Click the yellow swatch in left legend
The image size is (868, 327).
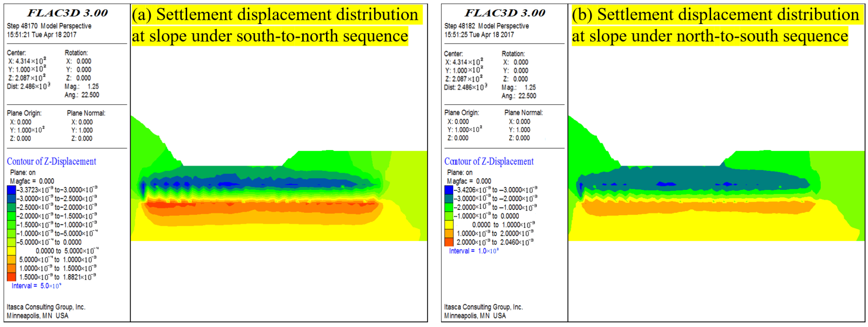11,251
